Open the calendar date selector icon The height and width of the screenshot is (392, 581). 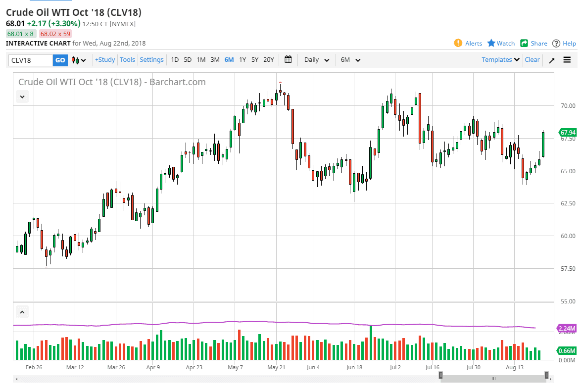click(288, 59)
